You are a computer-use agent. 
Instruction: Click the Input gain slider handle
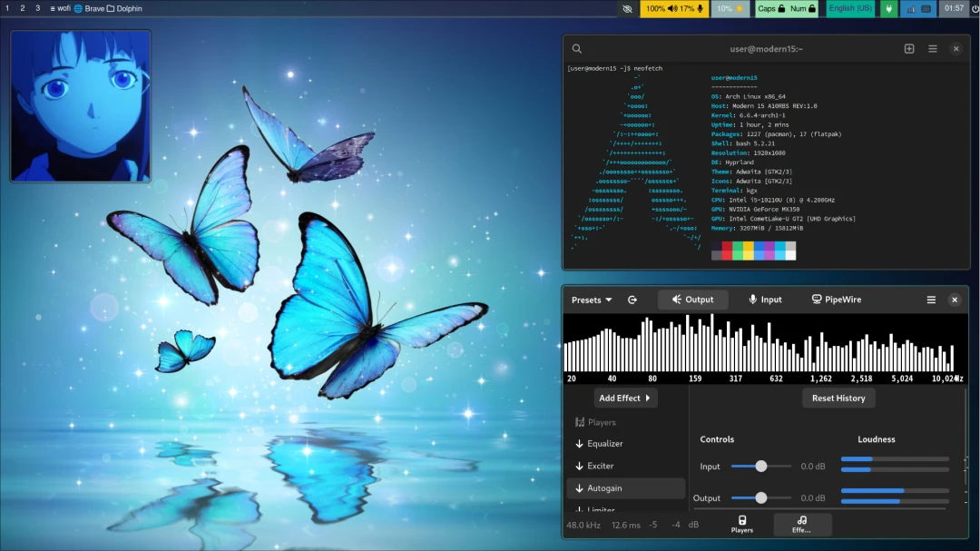click(x=761, y=466)
